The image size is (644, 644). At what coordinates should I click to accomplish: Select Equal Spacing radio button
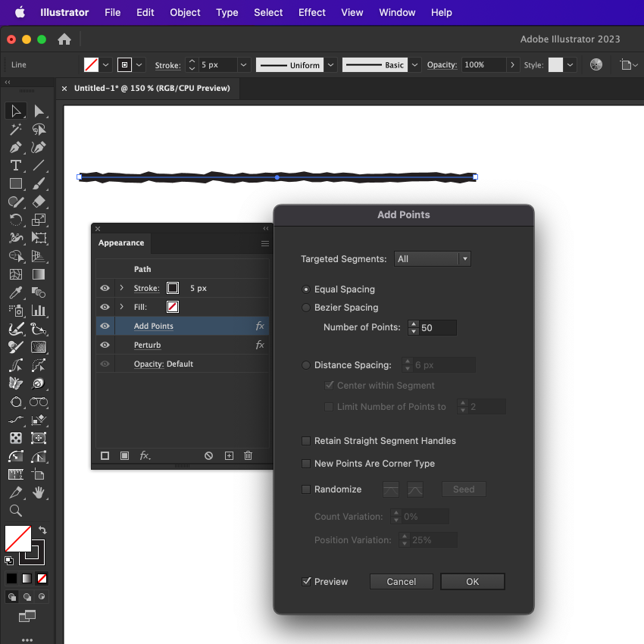point(306,289)
